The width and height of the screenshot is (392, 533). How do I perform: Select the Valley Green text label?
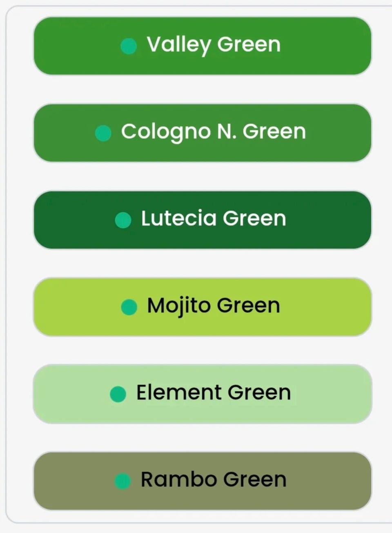(214, 44)
